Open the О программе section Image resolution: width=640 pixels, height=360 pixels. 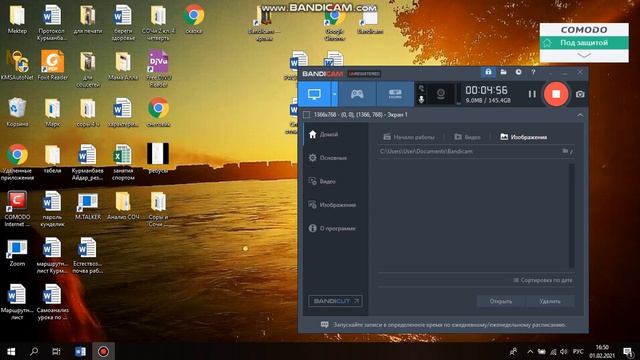336,228
